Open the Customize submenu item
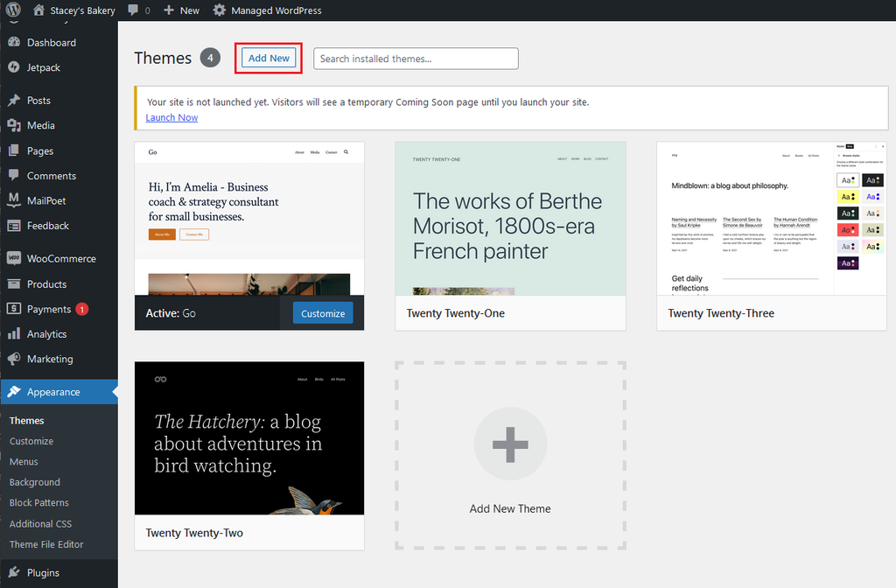Image resolution: width=896 pixels, height=588 pixels. point(31,441)
